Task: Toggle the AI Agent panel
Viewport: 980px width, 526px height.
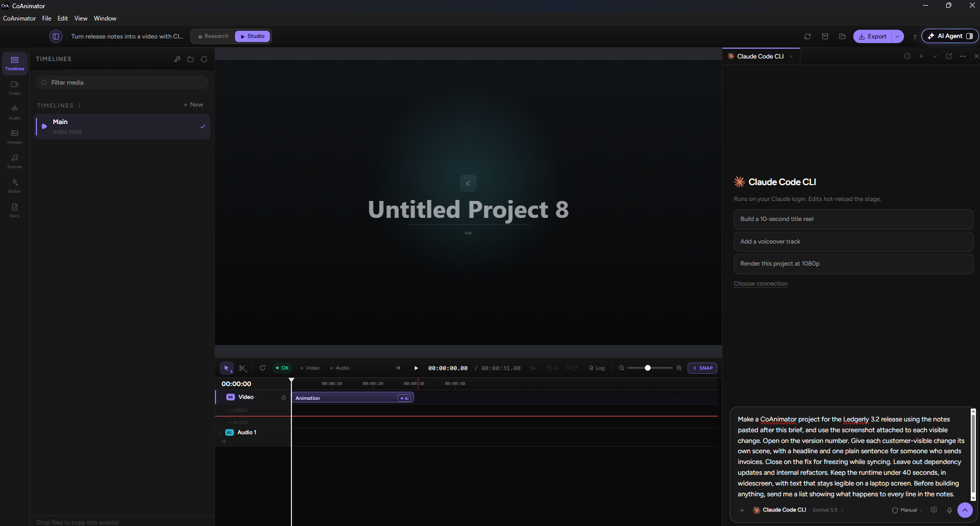Action: point(950,36)
